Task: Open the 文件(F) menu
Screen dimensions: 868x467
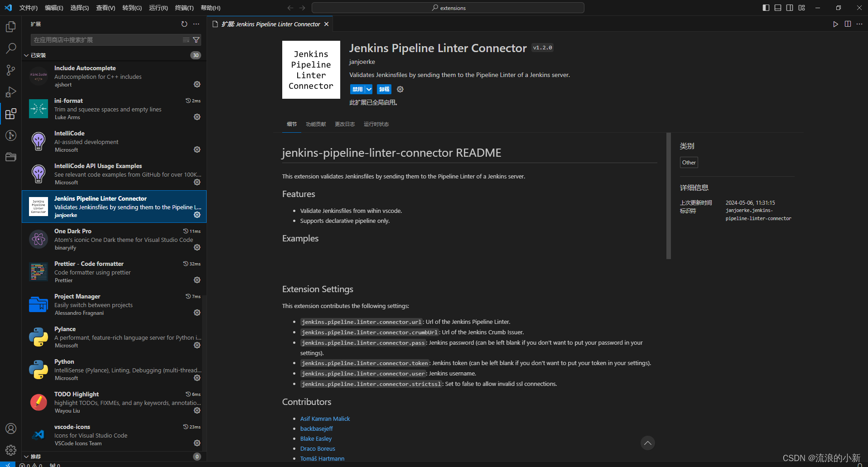Action: pyautogui.click(x=29, y=8)
